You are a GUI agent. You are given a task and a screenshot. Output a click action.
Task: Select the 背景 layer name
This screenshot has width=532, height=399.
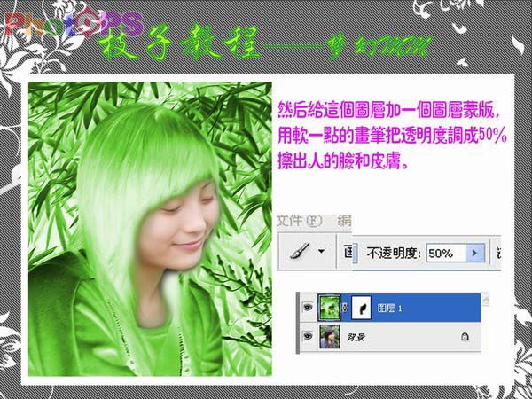coord(356,337)
